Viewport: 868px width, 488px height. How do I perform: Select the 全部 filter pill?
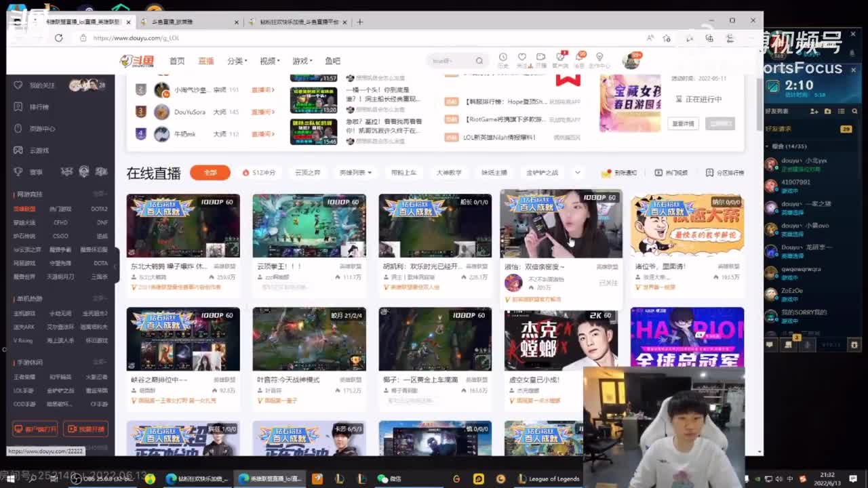[210, 173]
